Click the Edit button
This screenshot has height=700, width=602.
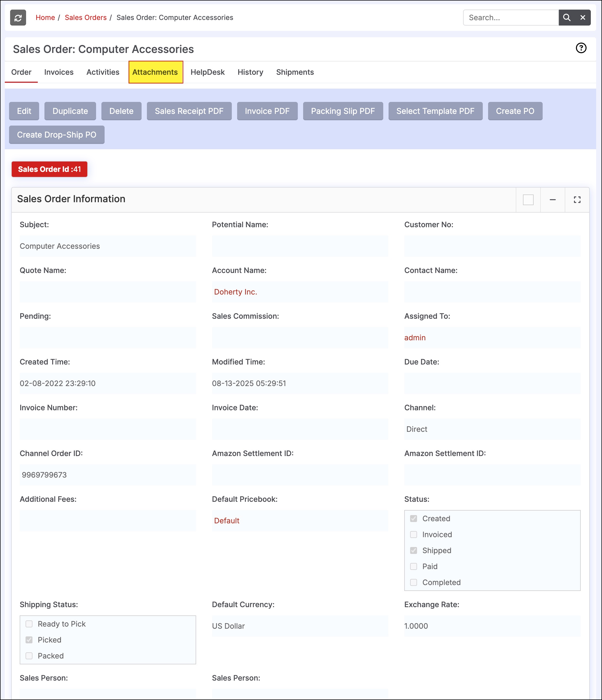click(x=24, y=111)
